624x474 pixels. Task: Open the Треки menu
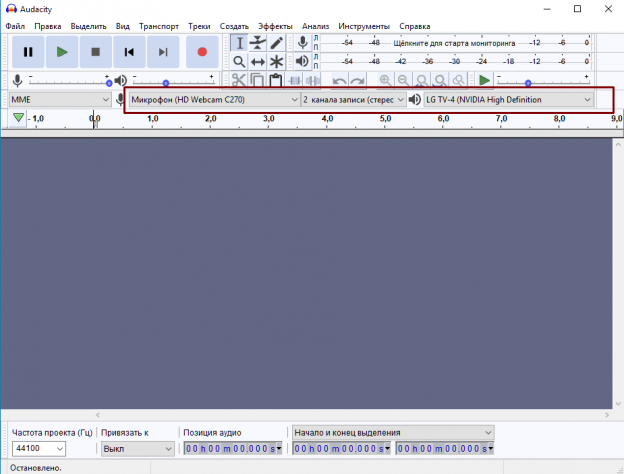click(x=199, y=26)
